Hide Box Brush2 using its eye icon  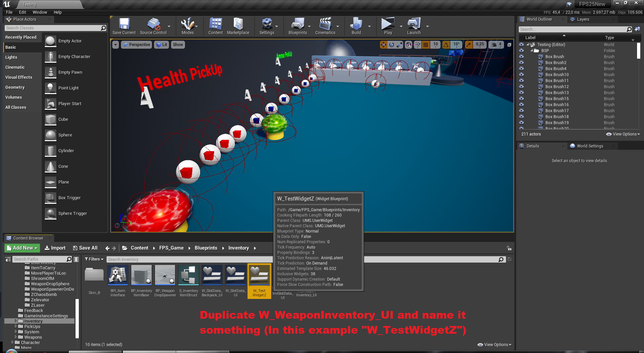(521, 63)
